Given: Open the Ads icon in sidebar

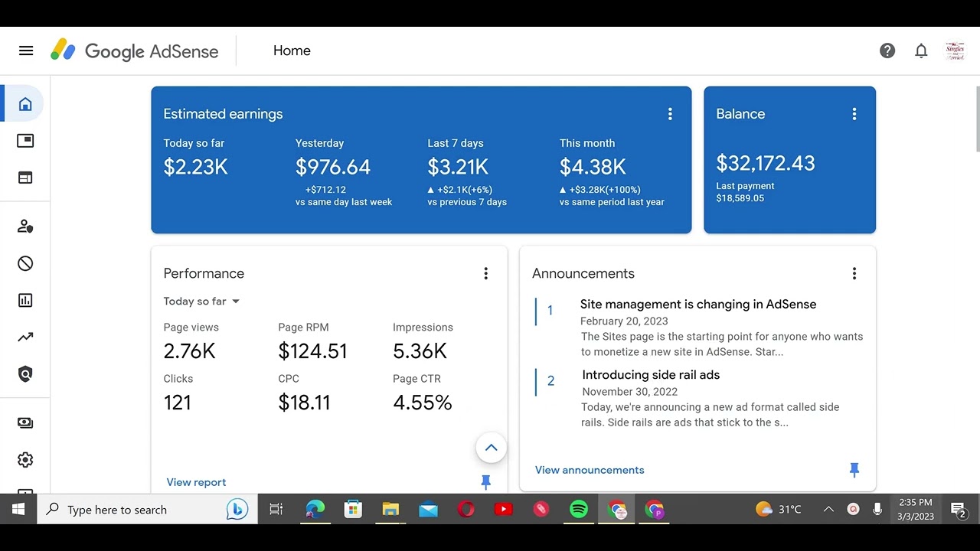Looking at the screenshot, I should 25,141.
